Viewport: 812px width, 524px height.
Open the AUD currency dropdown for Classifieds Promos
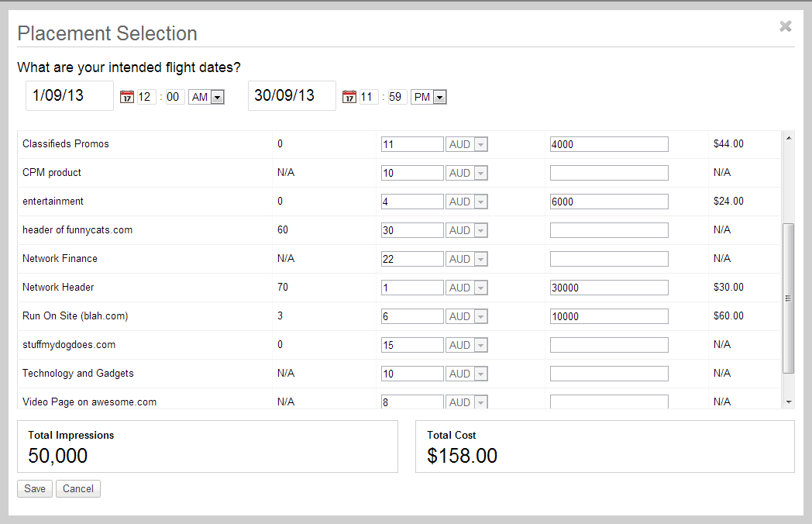coord(466,144)
